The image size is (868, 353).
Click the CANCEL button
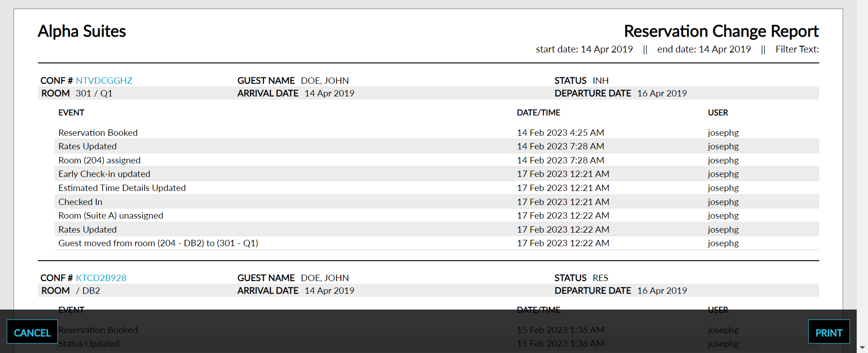click(x=32, y=332)
